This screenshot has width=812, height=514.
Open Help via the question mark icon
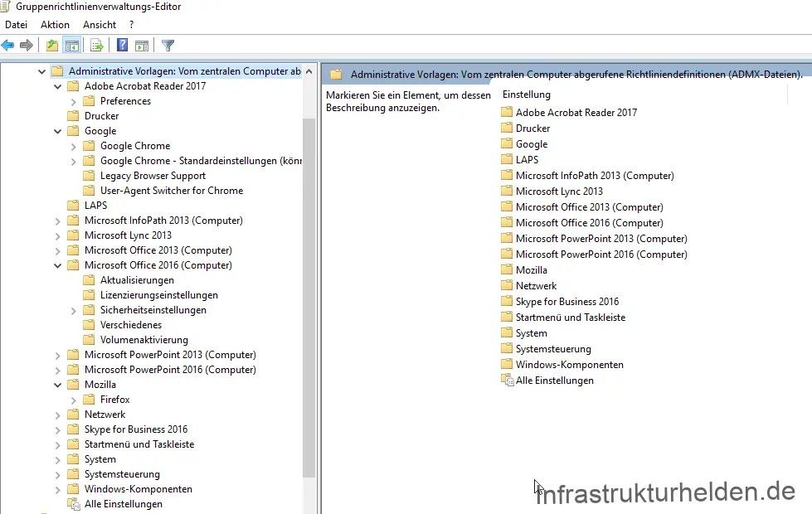pos(122,46)
